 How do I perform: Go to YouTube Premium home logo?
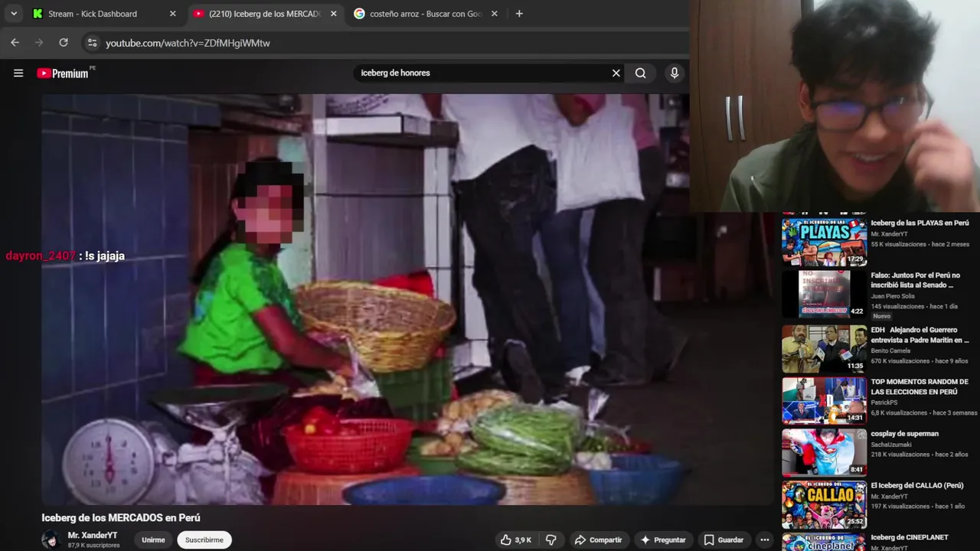click(x=64, y=73)
